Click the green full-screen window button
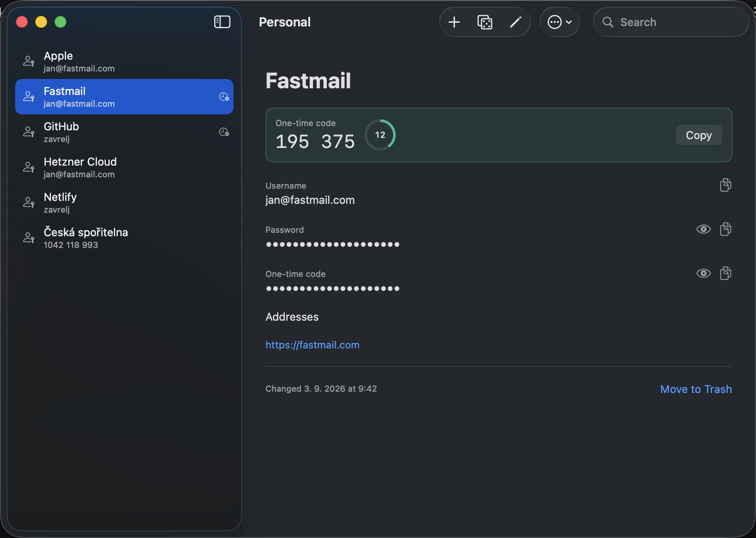 (x=60, y=22)
